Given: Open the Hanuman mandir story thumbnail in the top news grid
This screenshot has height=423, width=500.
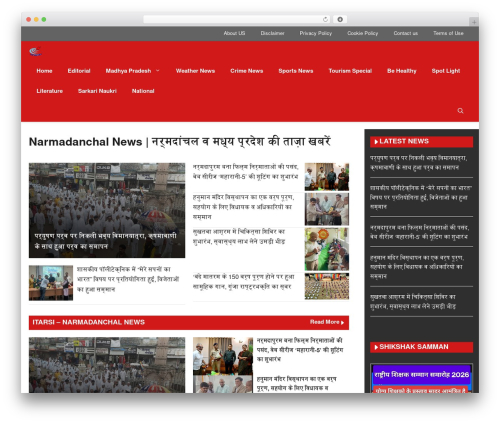Looking at the screenshot, I should (327, 209).
